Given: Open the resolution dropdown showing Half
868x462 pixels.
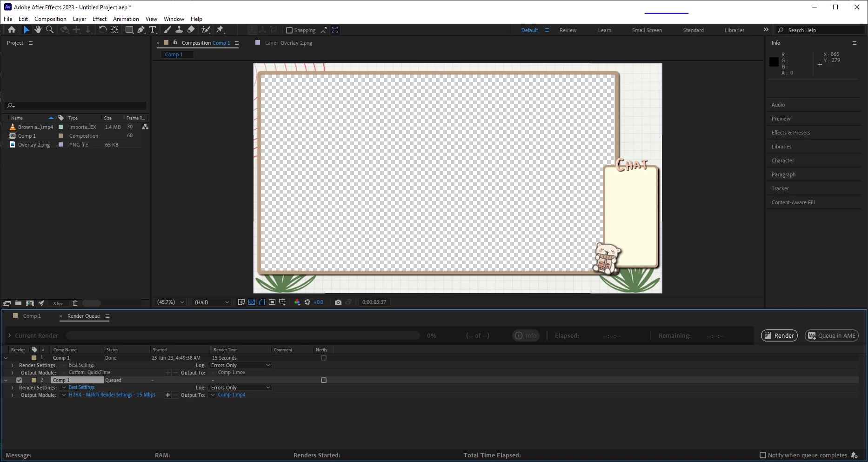Looking at the screenshot, I should pos(212,302).
